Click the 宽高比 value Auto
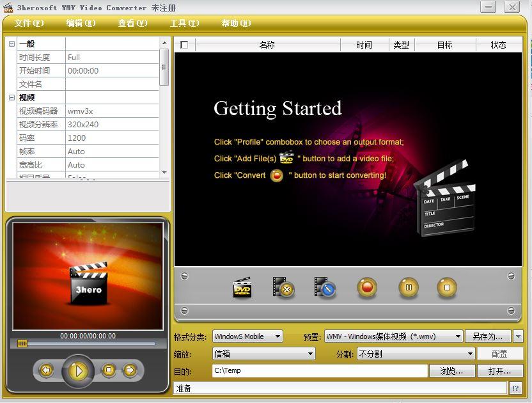Image resolution: width=532 pixels, height=403 pixels. [x=112, y=165]
